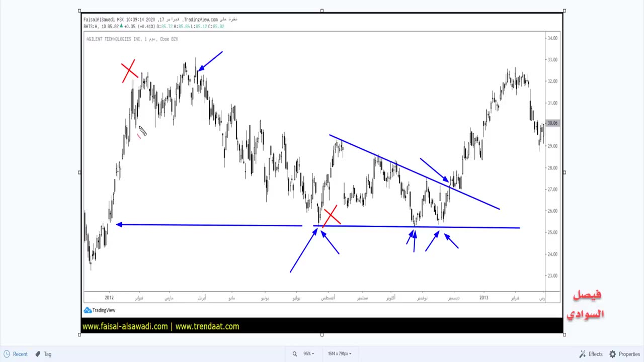Click the magnifier zoom icon
This screenshot has height=362, width=644.
pos(295,354)
